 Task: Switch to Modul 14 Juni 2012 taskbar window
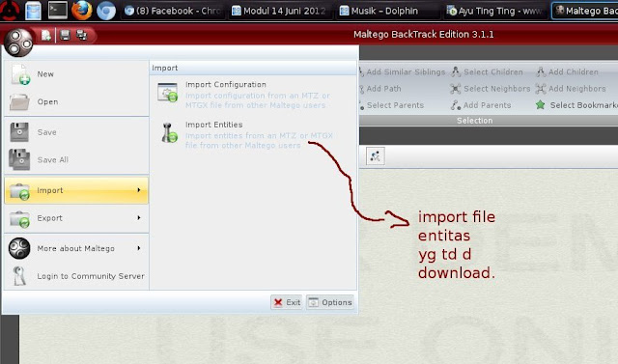click(x=280, y=11)
